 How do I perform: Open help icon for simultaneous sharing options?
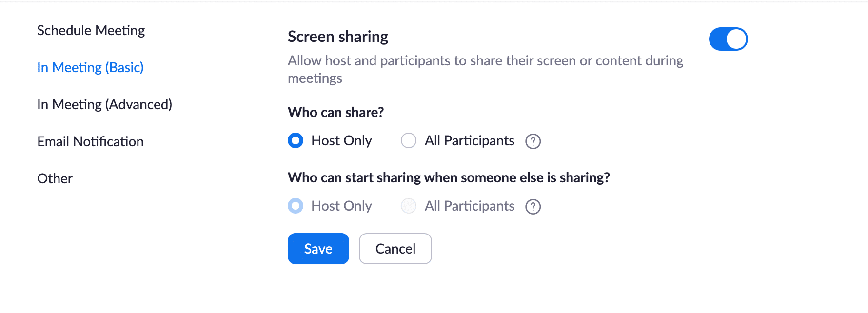(x=533, y=207)
